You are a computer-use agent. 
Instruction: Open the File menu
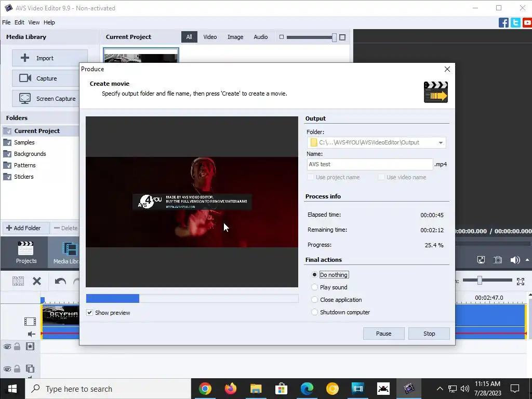[6, 22]
